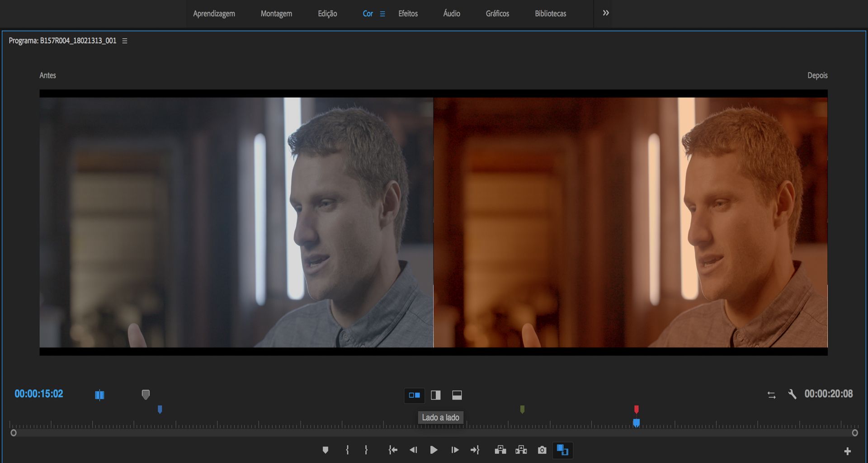Switch to vertical split comparison view
Viewport: 868px width, 463px height.
(436, 395)
